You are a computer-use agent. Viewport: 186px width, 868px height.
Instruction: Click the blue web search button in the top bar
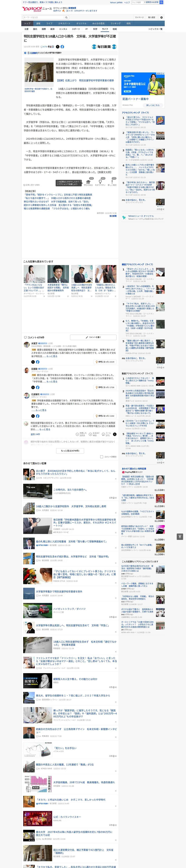pyautogui.click(x=161, y=2)
